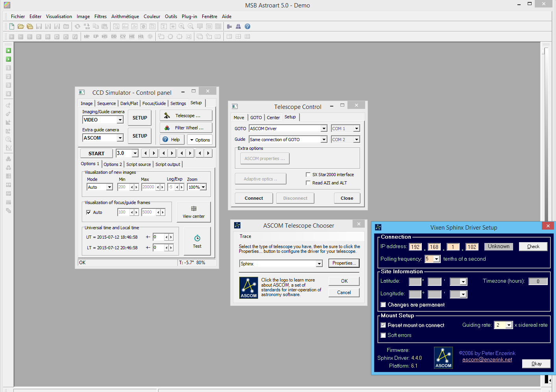Click the green square icon in left sidebar
556x392 pixels.
(8, 51)
